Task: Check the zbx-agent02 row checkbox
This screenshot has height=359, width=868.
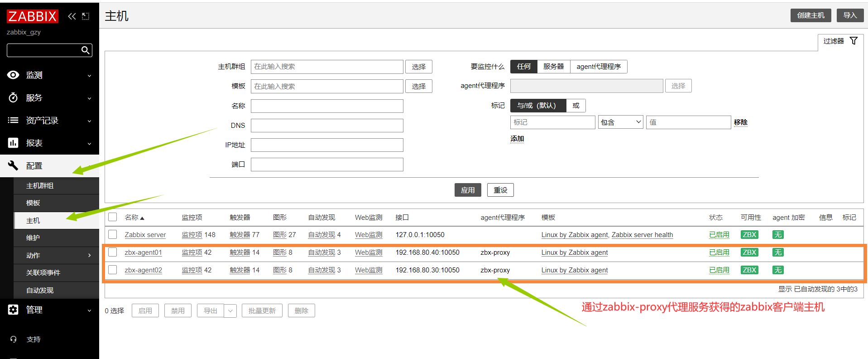Action: [113, 270]
